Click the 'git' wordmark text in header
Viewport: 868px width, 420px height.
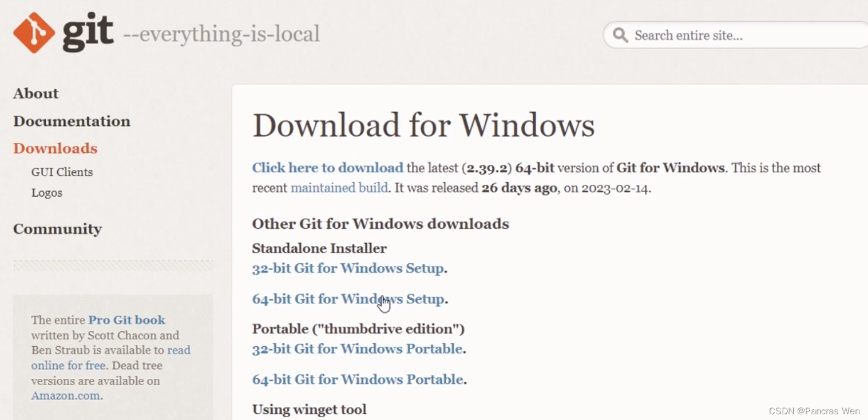[88, 31]
